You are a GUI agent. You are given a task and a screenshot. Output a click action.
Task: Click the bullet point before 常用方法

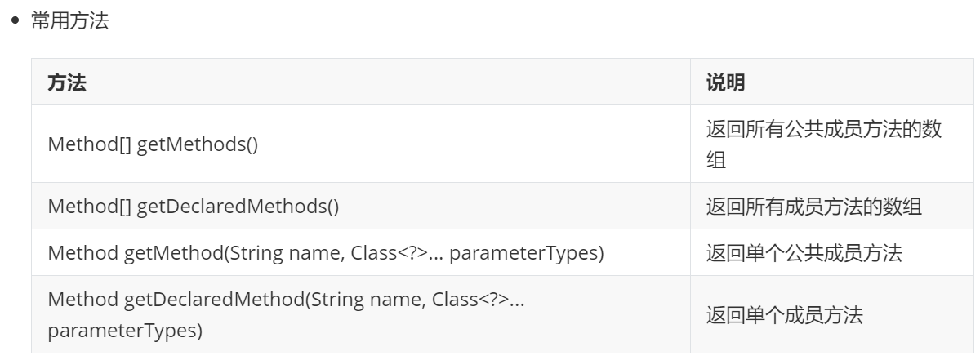pos(14,23)
